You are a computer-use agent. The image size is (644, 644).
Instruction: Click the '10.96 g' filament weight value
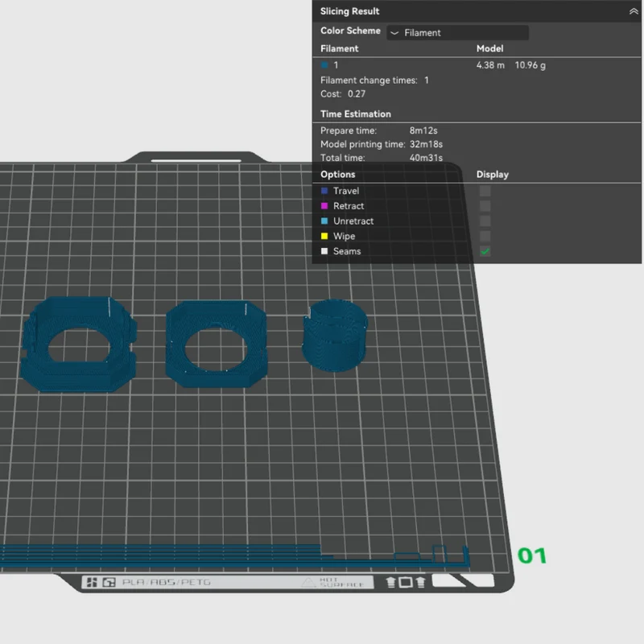530,65
